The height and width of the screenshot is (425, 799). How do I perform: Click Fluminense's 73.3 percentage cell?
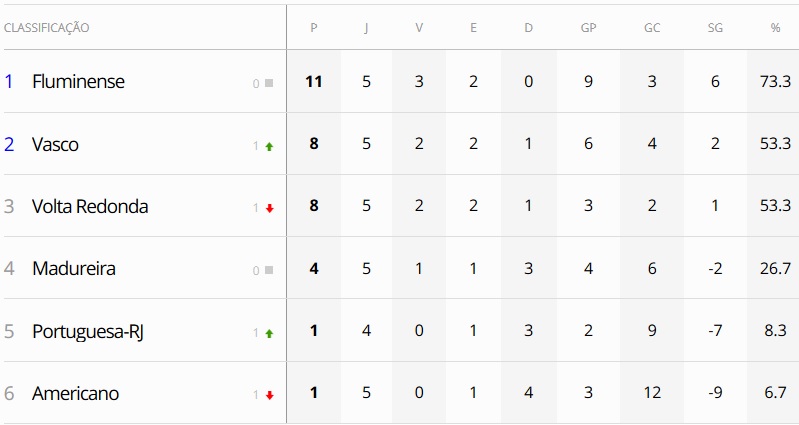(775, 82)
